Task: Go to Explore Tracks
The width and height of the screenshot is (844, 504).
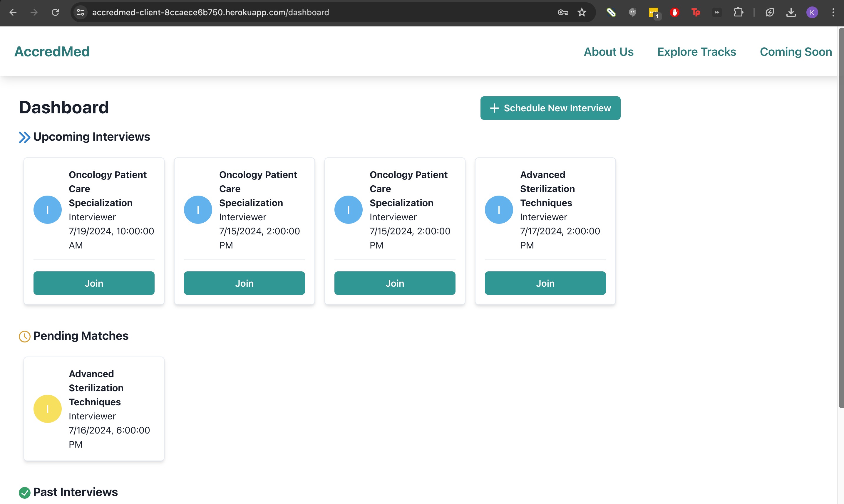Action: [696, 52]
